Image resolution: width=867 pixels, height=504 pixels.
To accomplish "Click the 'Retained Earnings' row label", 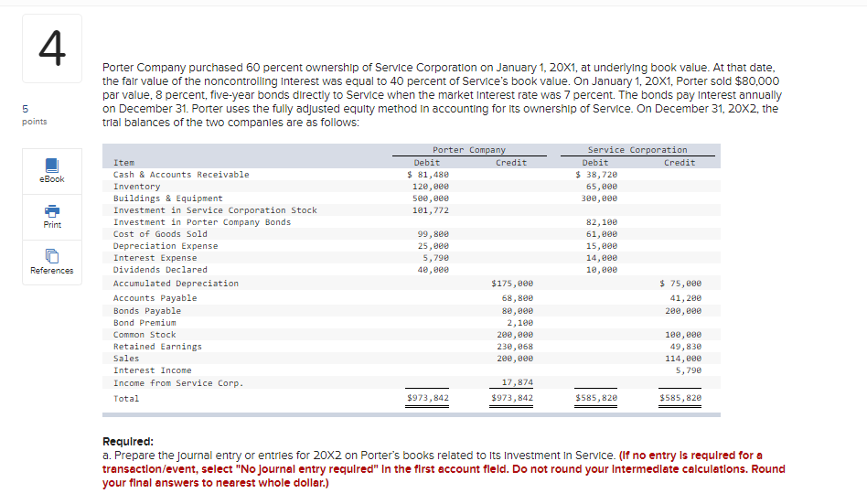I will click(157, 347).
